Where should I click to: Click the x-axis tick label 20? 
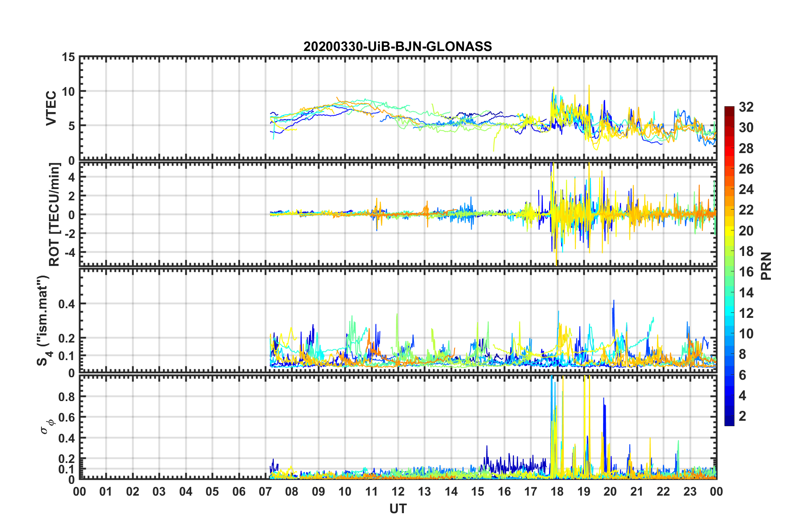click(x=610, y=491)
